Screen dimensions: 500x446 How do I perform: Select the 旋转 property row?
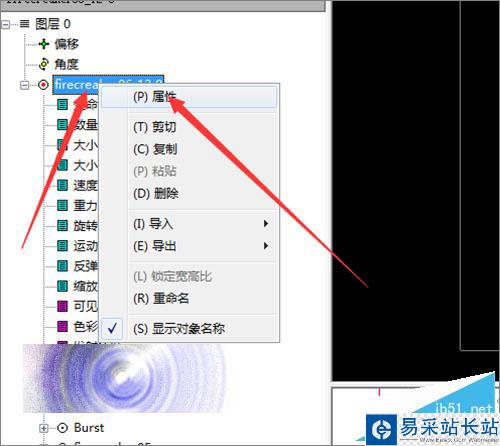86,226
